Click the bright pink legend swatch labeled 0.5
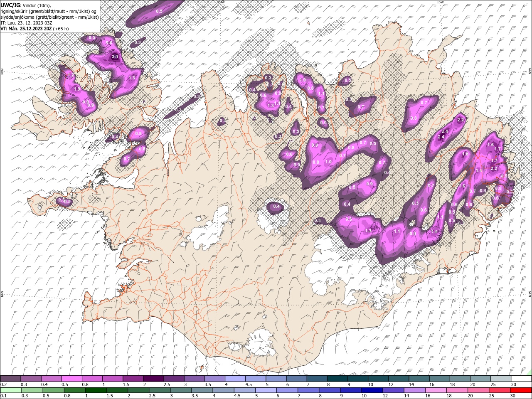 [x=71, y=379]
